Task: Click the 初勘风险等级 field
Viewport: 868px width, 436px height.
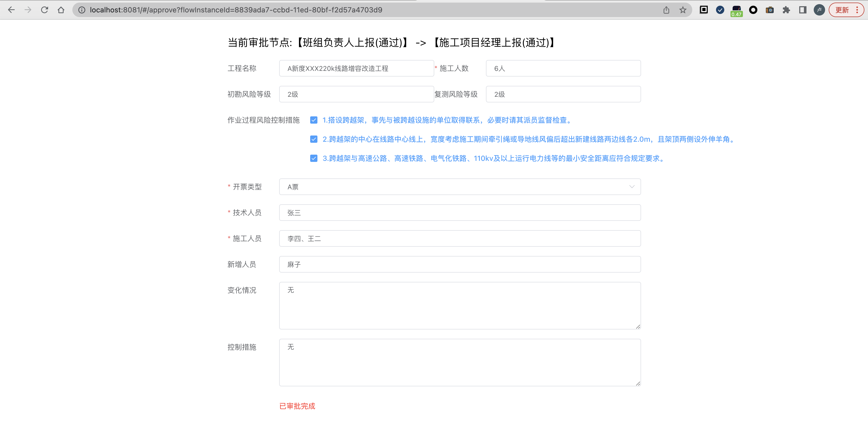Action: pyautogui.click(x=356, y=94)
